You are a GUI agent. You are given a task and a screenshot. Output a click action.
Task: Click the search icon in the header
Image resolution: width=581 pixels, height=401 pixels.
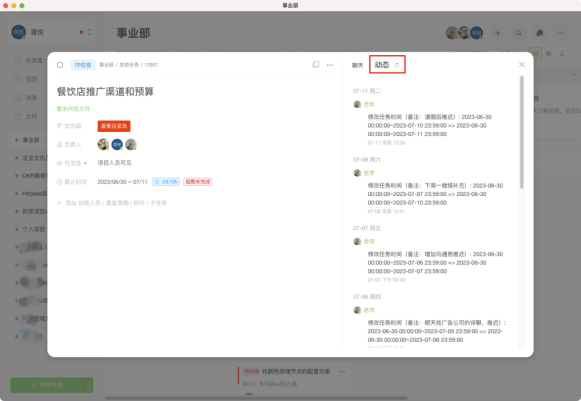click(x=518, y=33)
